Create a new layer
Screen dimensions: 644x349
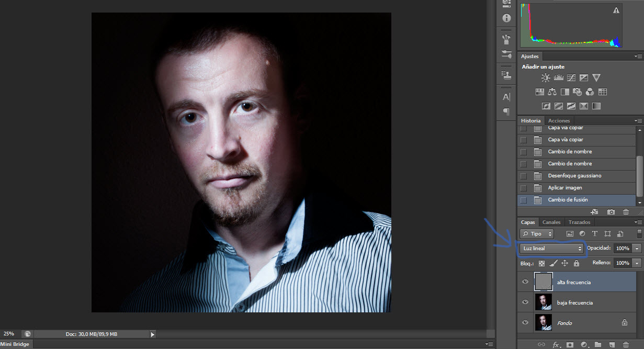click(x=612, y=344)
